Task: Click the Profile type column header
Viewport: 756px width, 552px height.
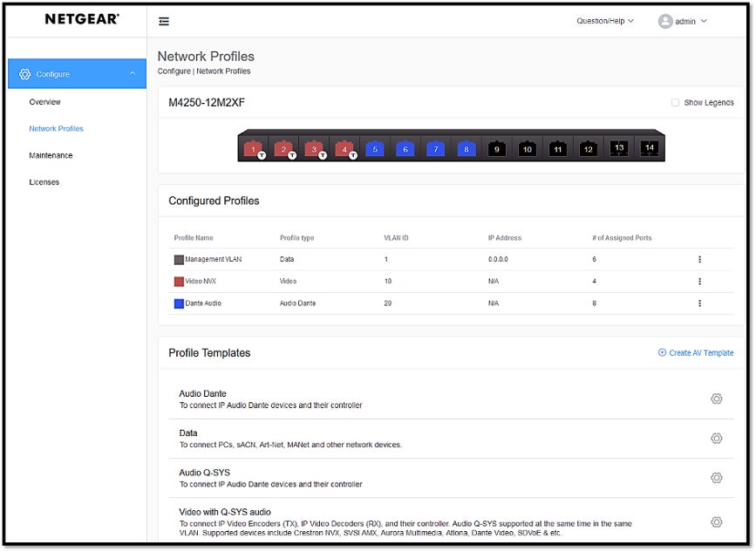Action: (297, 238)
